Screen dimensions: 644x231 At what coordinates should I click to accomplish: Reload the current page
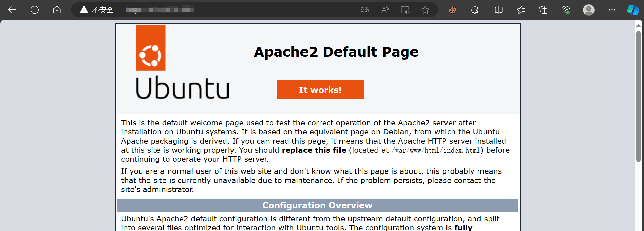[x=35, y=10]
